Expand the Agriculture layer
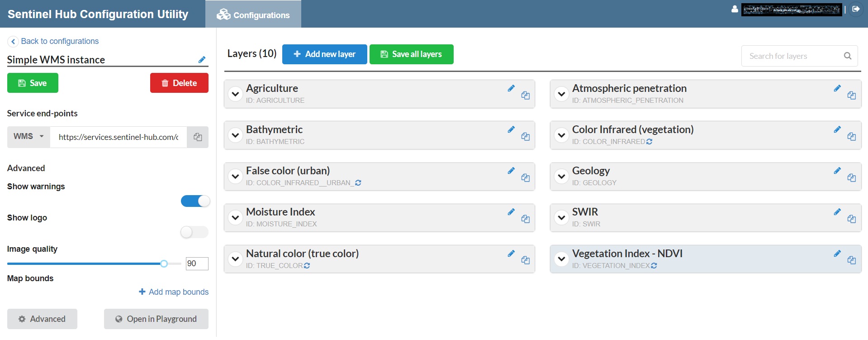 (x=235, y=94)
